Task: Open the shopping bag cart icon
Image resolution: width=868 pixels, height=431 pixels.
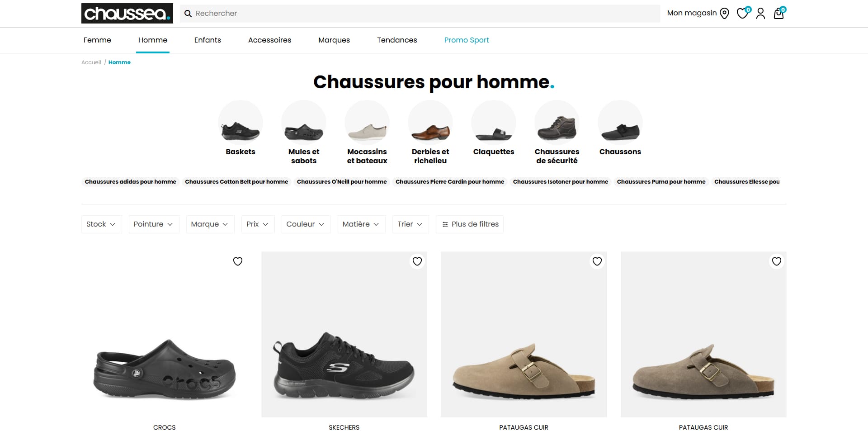Action: 779,13
